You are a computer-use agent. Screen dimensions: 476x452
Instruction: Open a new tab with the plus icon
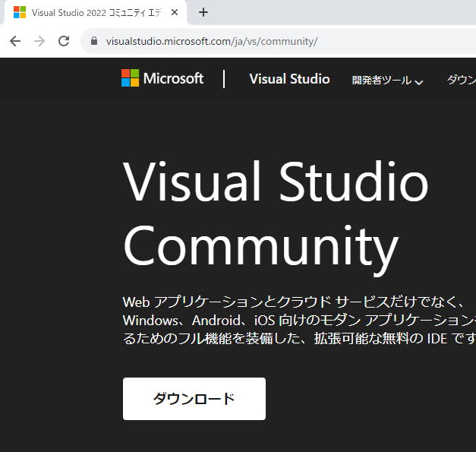[x=203, y=12]
